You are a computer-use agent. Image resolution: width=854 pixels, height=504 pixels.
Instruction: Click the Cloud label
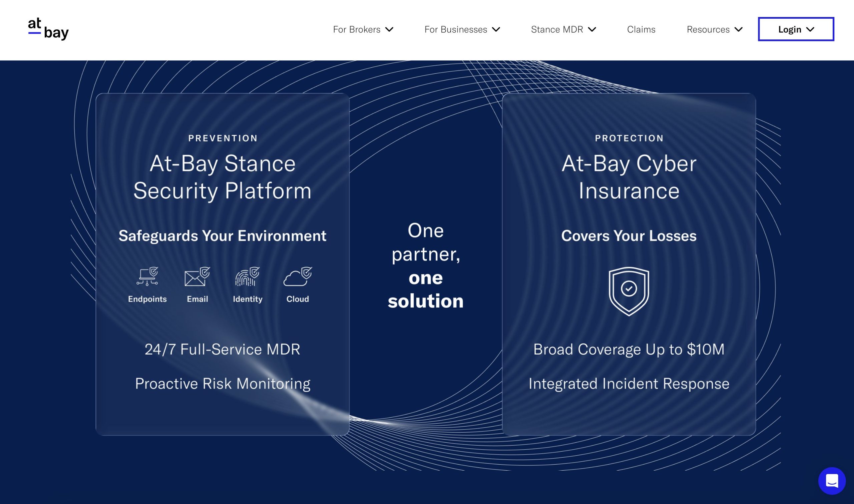click(x=298, y=299)
